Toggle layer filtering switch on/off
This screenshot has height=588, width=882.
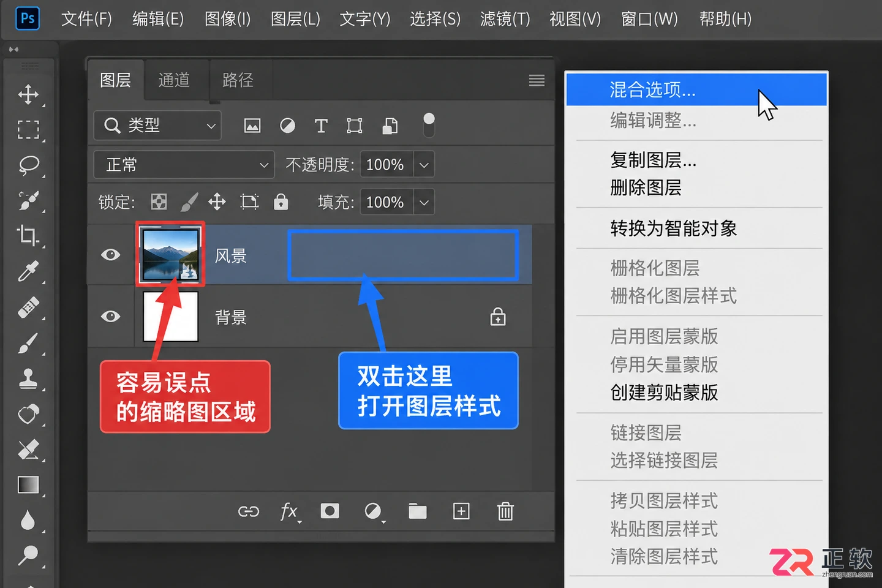click(x=429, y=125)
